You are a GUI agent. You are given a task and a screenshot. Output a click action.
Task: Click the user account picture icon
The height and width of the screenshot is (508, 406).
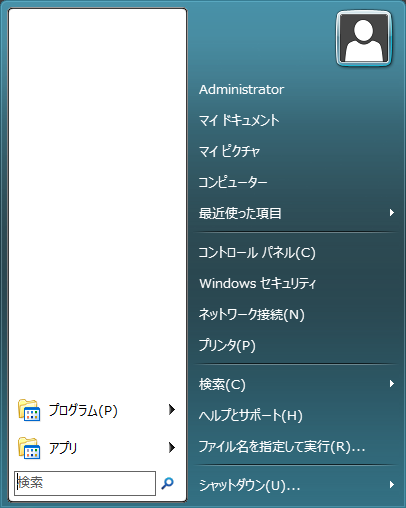point(364,39)
